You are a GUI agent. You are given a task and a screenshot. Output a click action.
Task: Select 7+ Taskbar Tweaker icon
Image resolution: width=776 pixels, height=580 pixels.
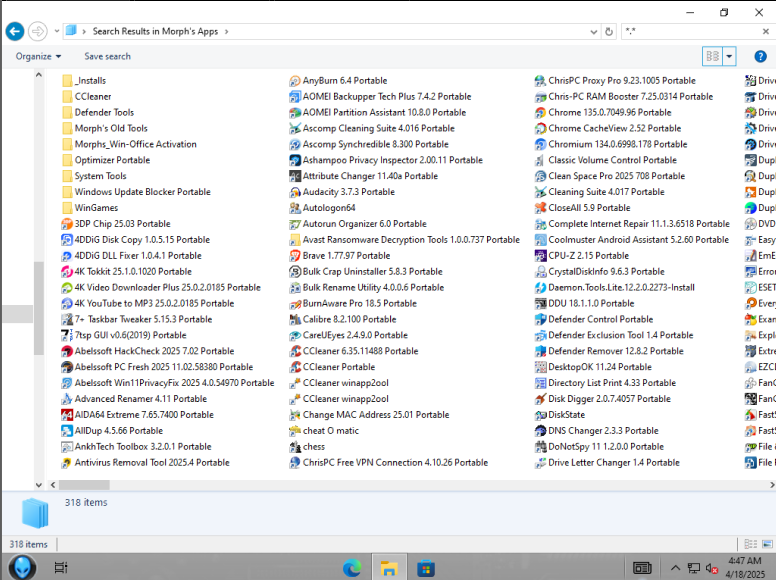click(67, 319)
